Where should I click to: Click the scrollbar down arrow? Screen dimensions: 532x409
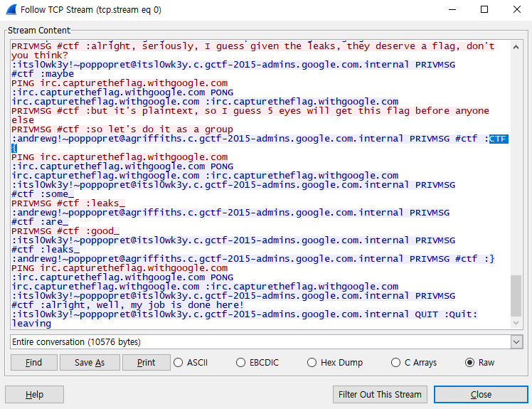click(516, 323)
